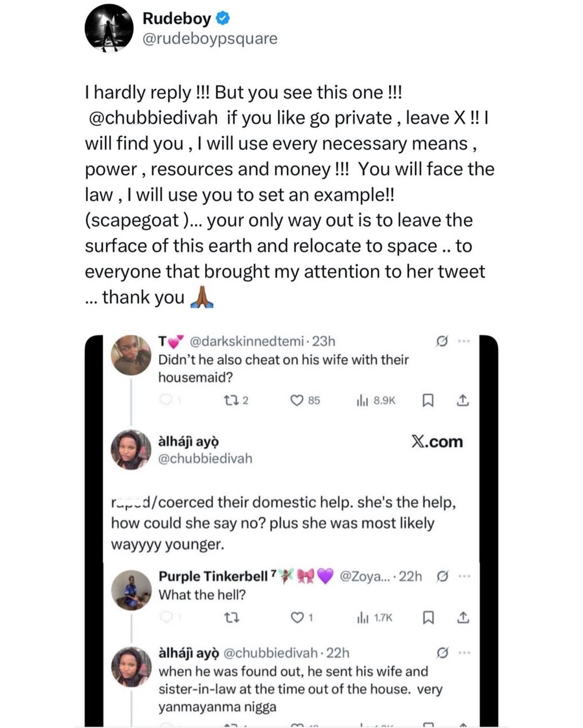Click the Grok icon on darkskinnedtemi's reply

[x=442, y=341]
